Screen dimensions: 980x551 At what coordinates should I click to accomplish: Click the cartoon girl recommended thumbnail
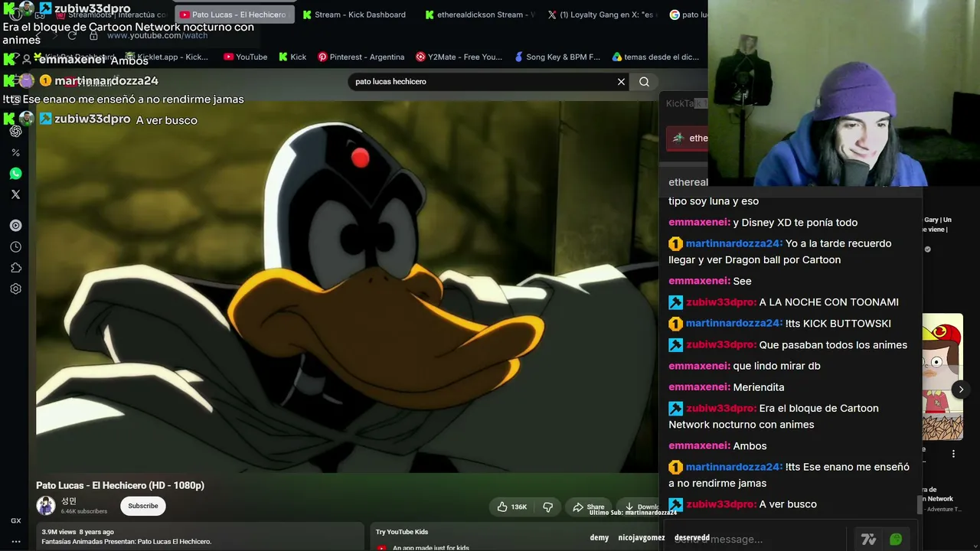[942, 377]
